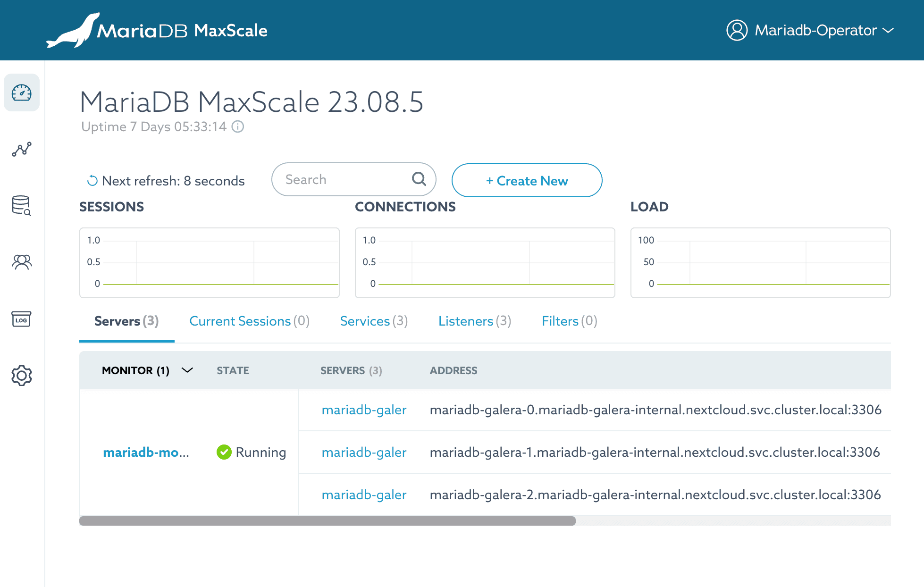Image resolution: width=924 pixels, height=587 pixels.
Task: Switch to the Servers (3) tab
Action: pos(126,321)
